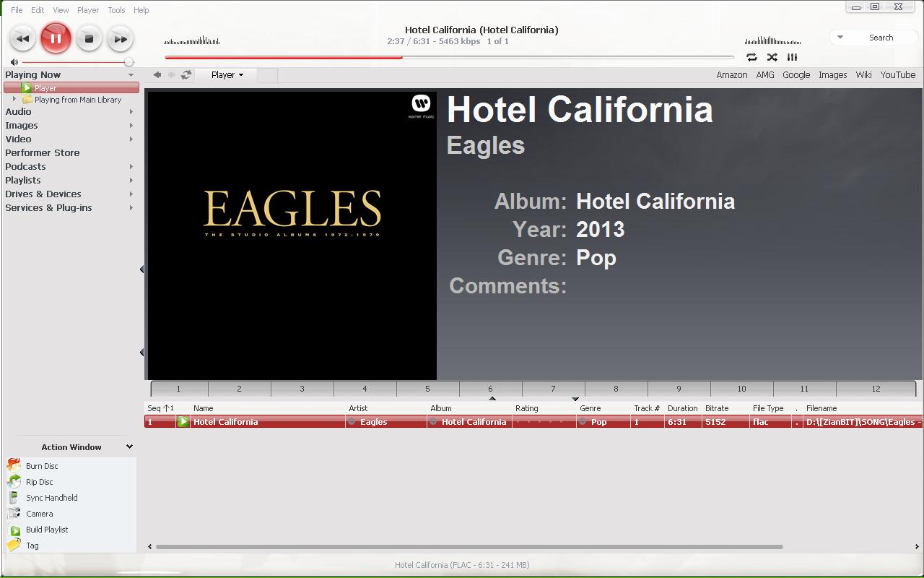The image size is (924, 578).
Task: Open the View menu
Action: point(61,10)
